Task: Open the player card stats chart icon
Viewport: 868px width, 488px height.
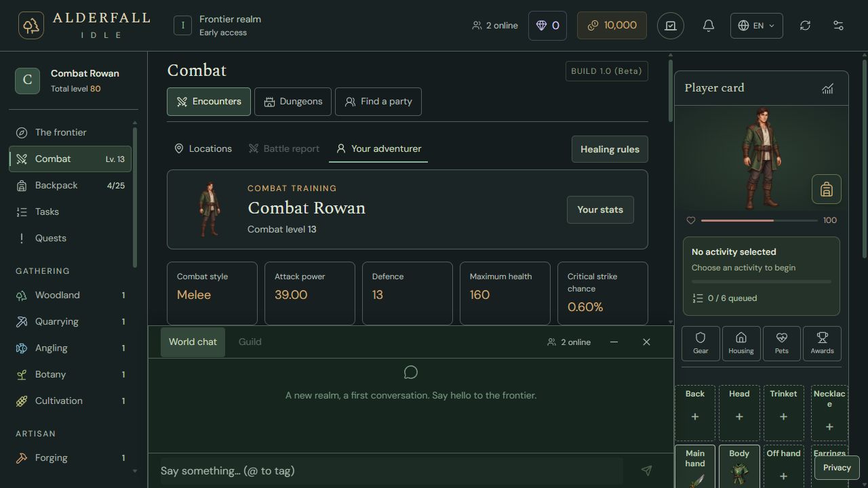Action: tap(827, 88)
